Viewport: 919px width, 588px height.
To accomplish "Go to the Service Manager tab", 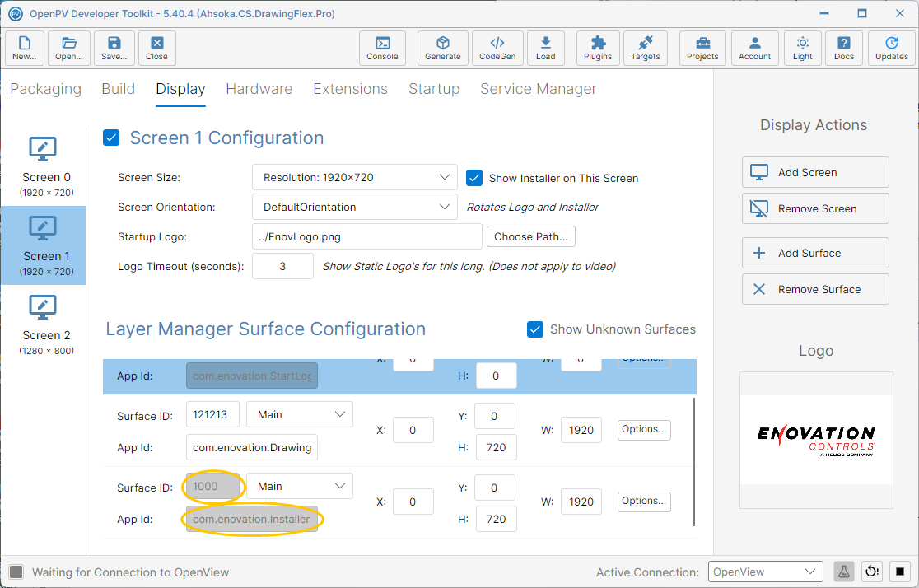I will [538, 88].
